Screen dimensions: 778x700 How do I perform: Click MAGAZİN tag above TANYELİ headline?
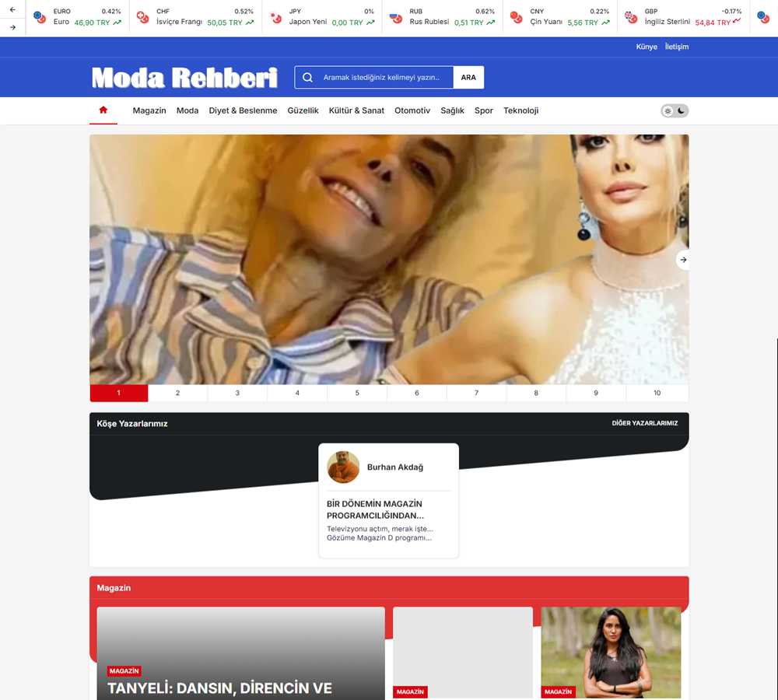(x=124, y=670)
